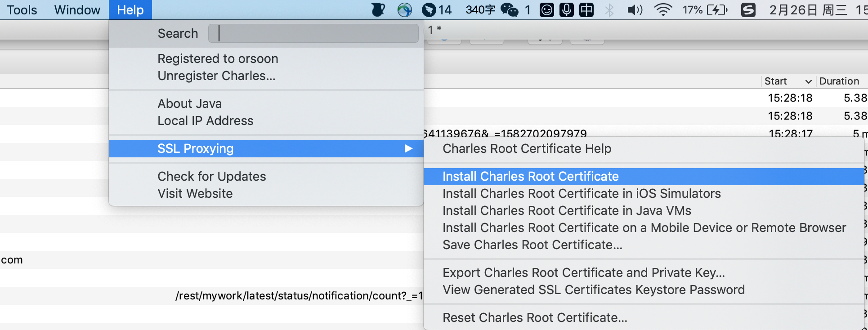Select Install Charles Root Certificate
The height and width of the screenshot is (330, 868).
643,177
